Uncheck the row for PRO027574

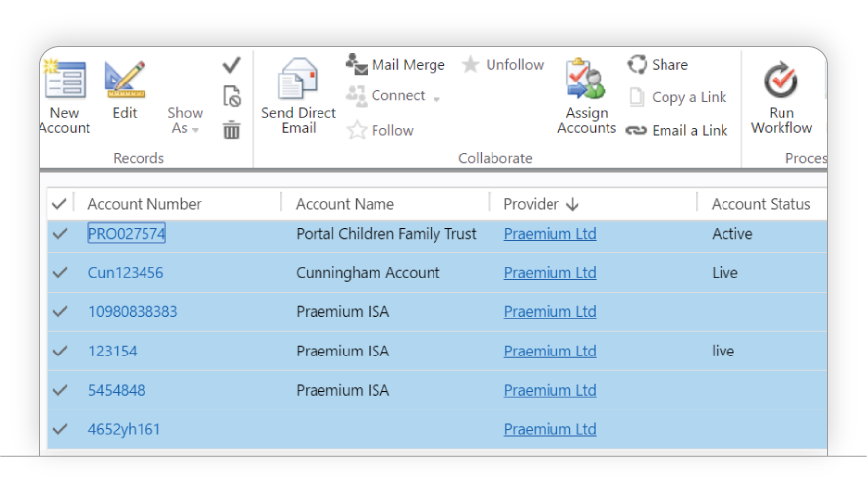pyautogui.click(x=60, y=234)
